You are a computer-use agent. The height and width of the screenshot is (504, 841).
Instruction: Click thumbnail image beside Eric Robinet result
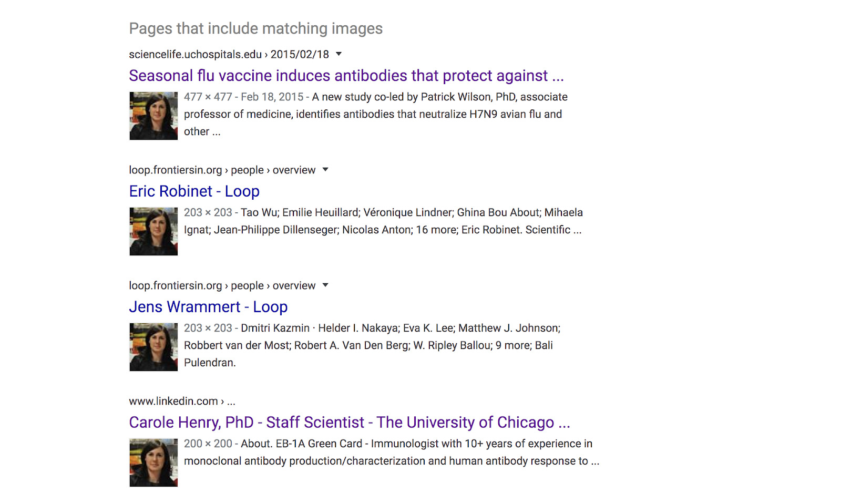pyautogui.click(x=153, y=232)
